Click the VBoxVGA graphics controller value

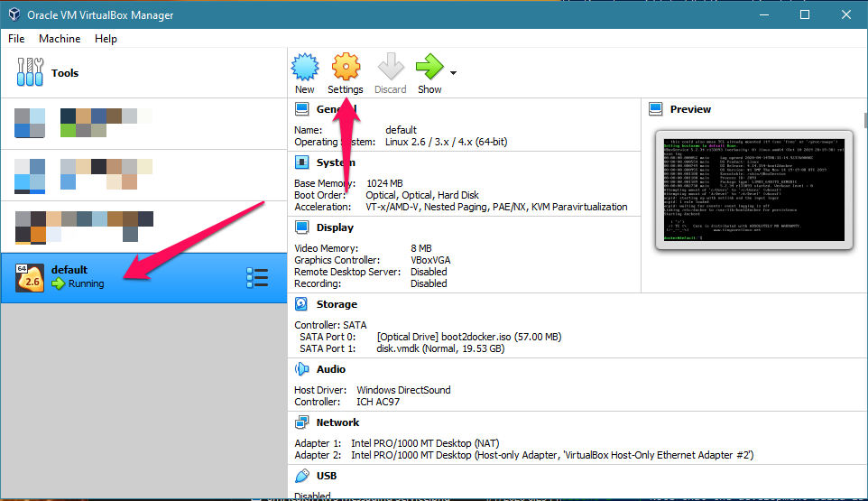pyautogui.click(x=430, y=260)
